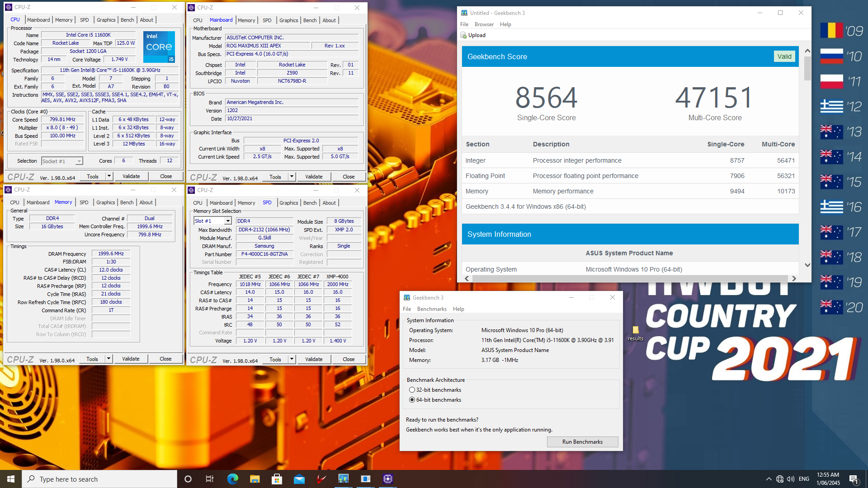The image size is (868, 488).
Task: Click the Core Speed 799.81 MHz value
Action: 62,120
